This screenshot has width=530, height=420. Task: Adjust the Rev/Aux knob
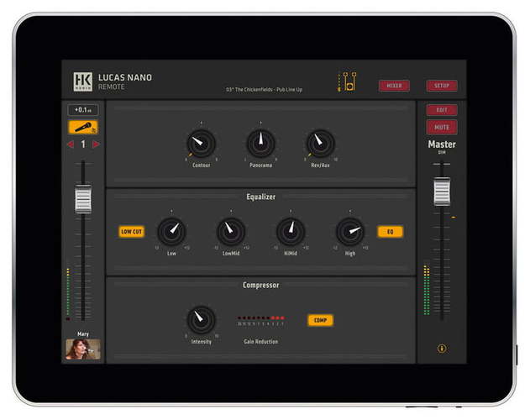click(320, 144)
